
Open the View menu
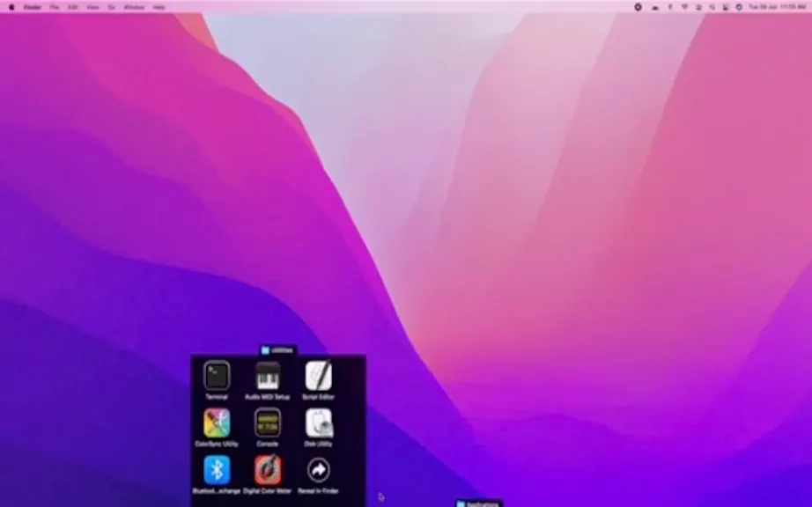[92, 7]
